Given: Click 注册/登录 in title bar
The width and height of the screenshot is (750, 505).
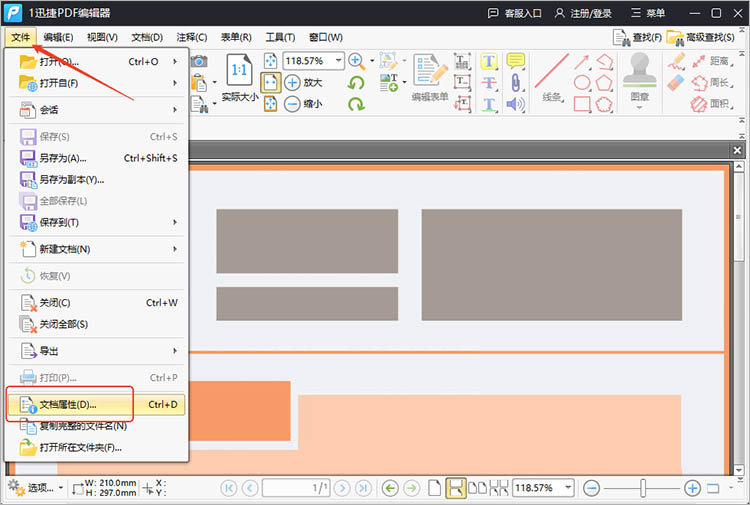Looking at the screenshot, I should click(583, 13).
